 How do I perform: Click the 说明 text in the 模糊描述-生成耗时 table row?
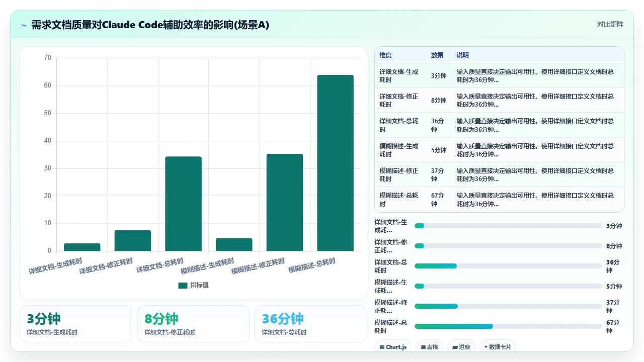(535, 150)
